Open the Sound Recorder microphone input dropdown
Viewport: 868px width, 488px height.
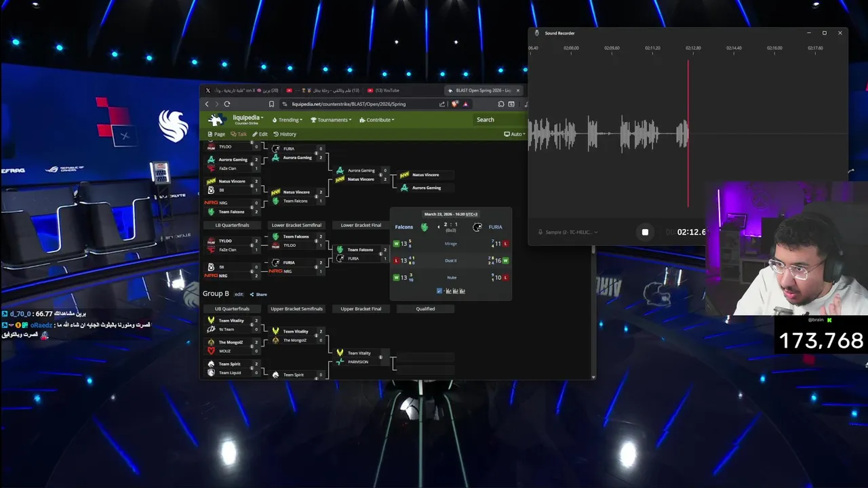[x=568, y=232]
